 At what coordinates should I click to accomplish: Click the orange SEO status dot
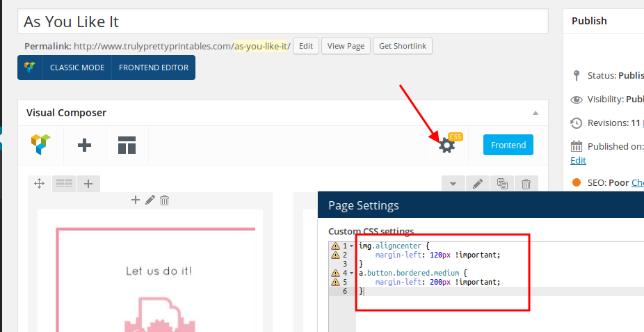[x=577, y=182]
